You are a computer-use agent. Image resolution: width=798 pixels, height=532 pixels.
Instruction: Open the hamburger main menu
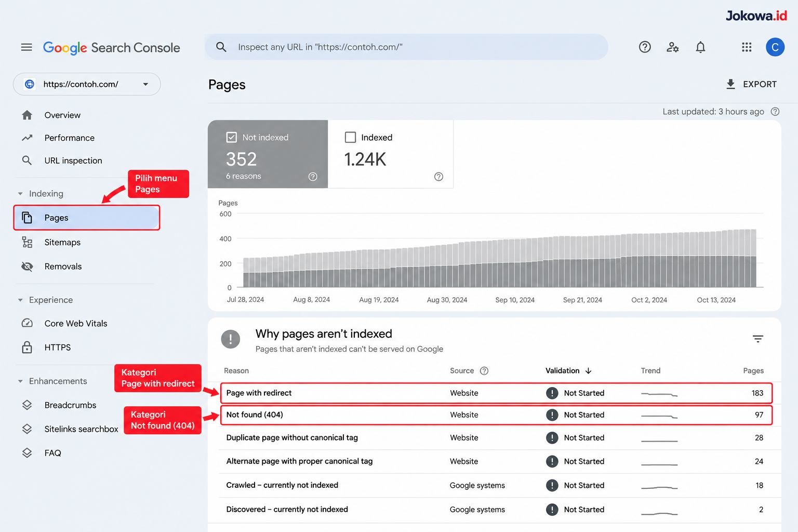pyautogui.click(x=26, y=47)
